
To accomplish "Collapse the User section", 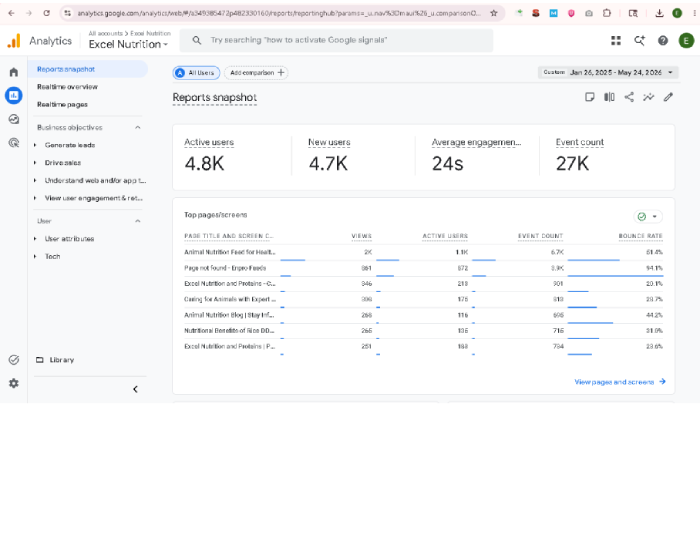I will coord(138,221).
